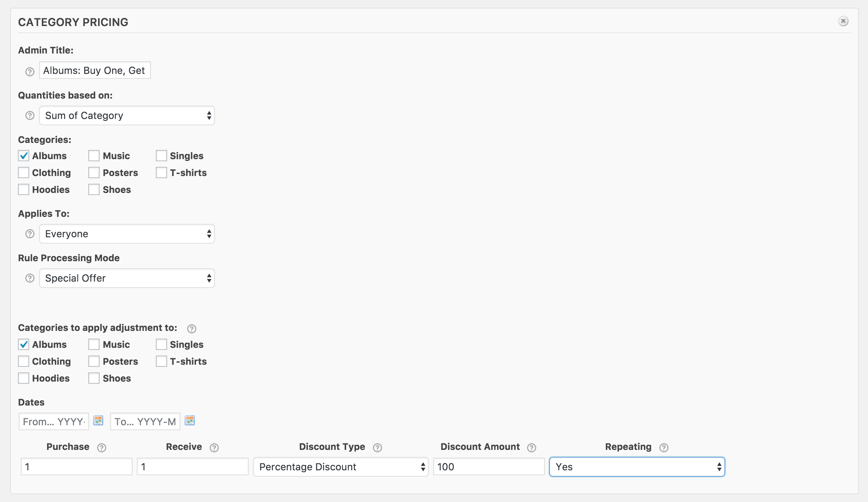868x502 pixels.
Task: Open the Percentage Discount type dropdown
Action: point(341,467)
